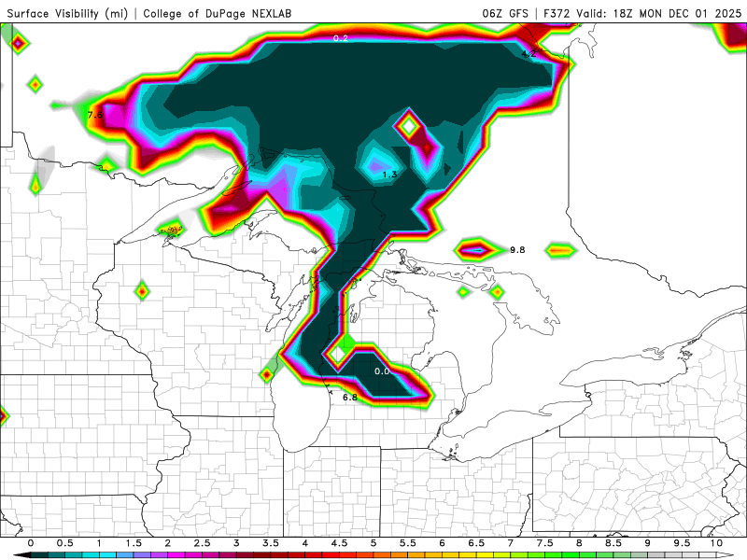The height and width of the screenshot is (560, 747).
Task: Click the "6.5" label on the color scale
Action: point(476,543)
